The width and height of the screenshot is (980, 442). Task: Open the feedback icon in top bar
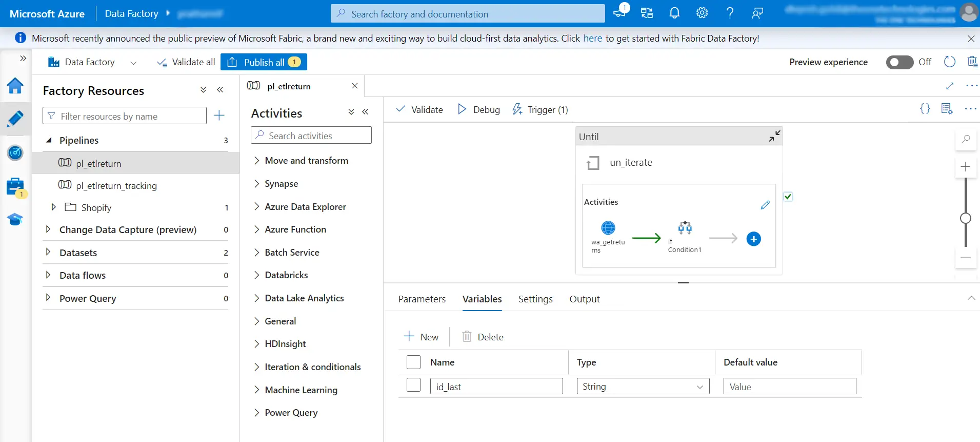click(757, 13)
